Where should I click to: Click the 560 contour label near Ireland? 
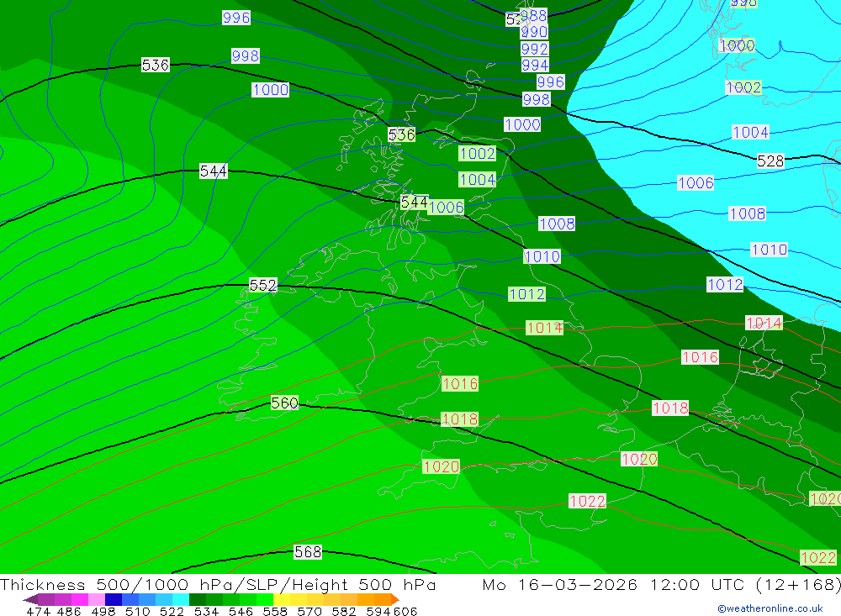click(x=284, y=403)
